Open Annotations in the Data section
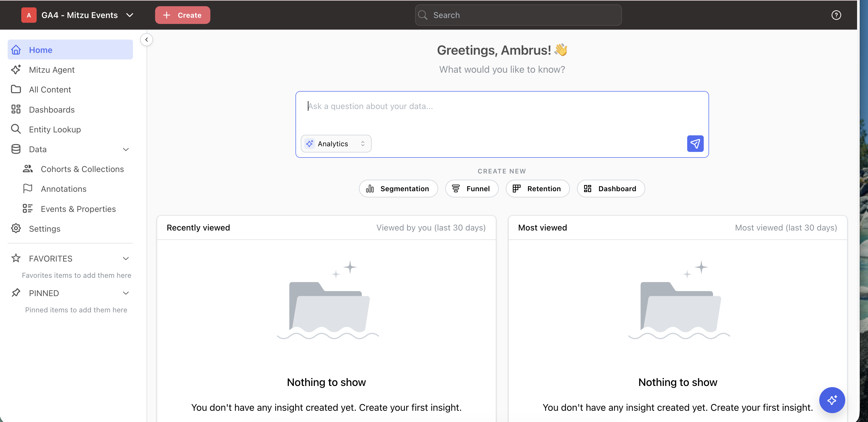868x422 pixels. click(63, 189)
